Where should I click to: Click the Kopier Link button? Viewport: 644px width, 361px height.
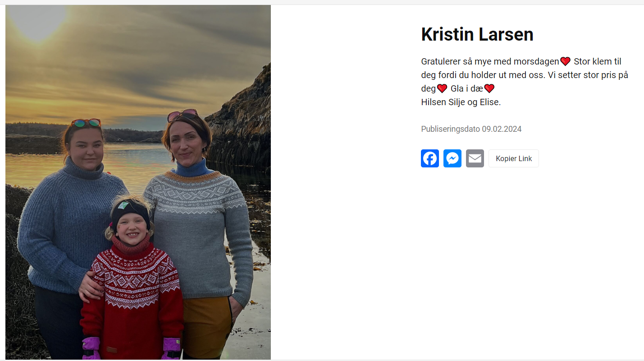click(x=514, y=158)
